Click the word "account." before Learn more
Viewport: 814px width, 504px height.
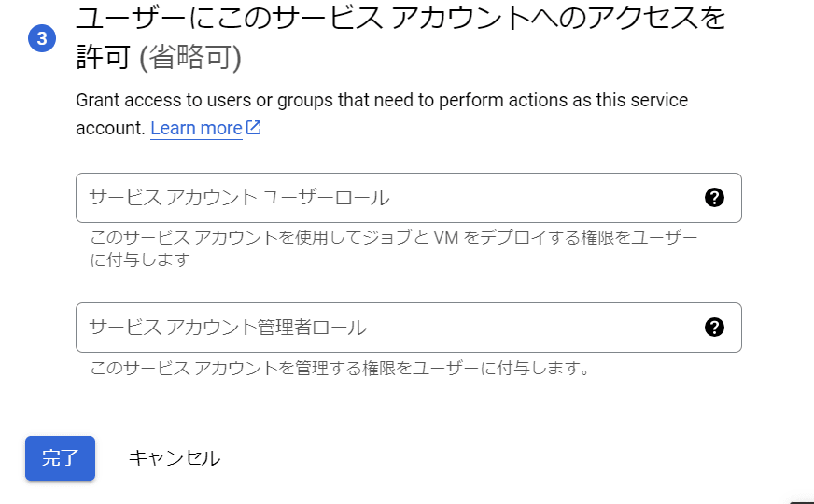(x=110, y=128)
